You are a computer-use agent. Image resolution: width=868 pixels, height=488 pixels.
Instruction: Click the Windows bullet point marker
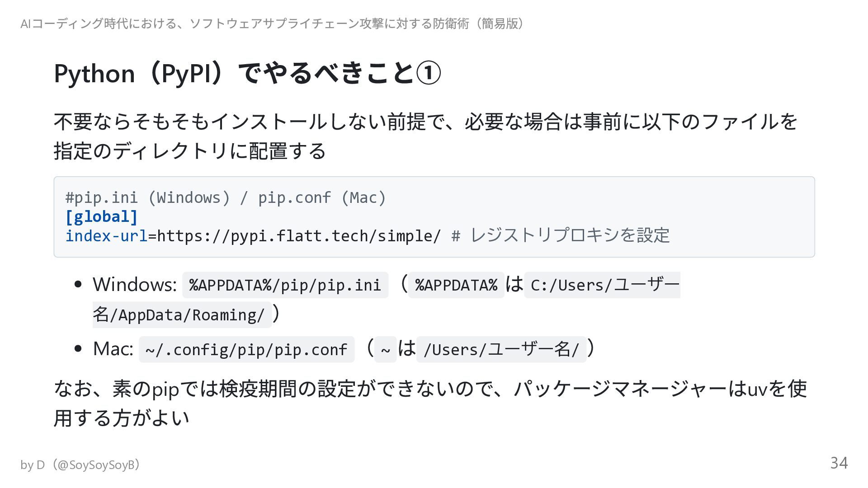coord(78,285)
